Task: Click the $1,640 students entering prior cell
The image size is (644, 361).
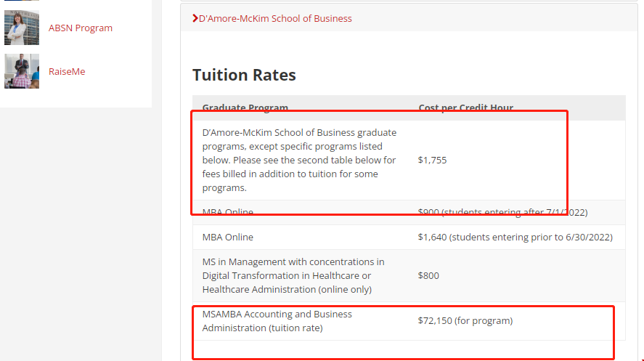Action: 515,237
